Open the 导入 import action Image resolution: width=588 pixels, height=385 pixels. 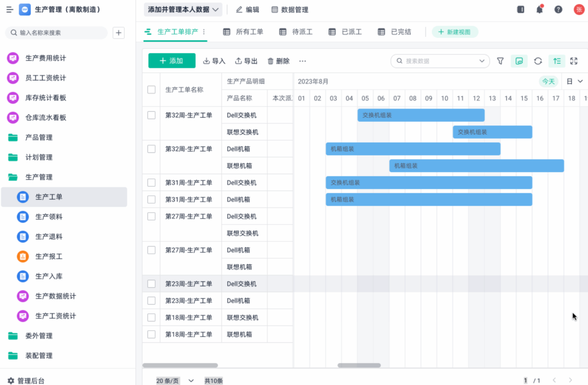214,61
